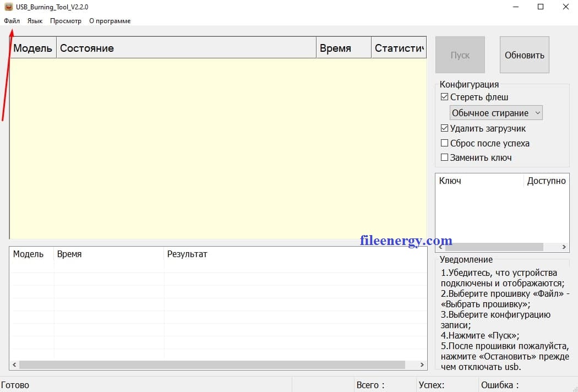Click the top Время column header

[343, 48]
